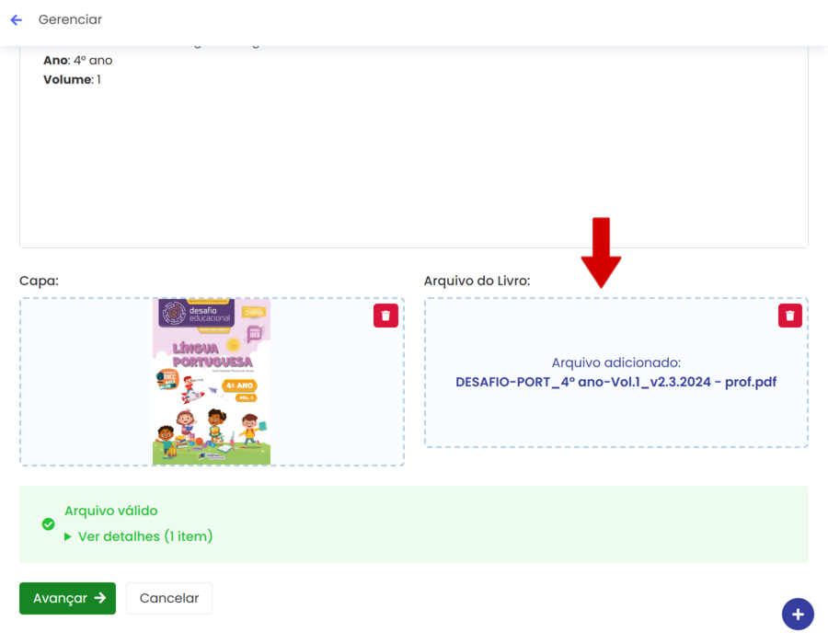This screenshot has width=828, height=644.
Task: Remove the book PDF using its trash icon
Action: coord(789,316)
